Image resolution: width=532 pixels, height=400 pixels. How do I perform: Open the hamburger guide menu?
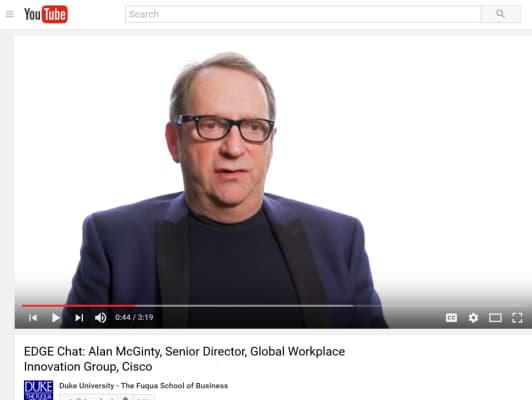tap(10, 14)
